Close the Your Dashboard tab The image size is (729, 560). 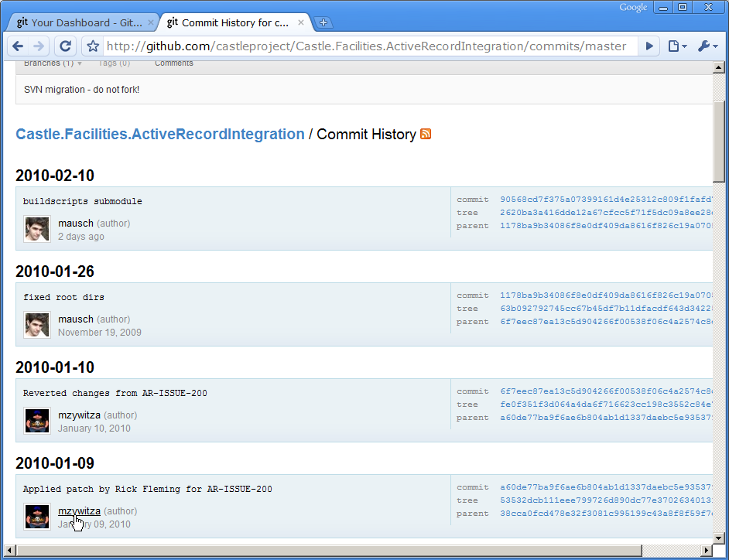pyautogui.click(x=150, y=22)
